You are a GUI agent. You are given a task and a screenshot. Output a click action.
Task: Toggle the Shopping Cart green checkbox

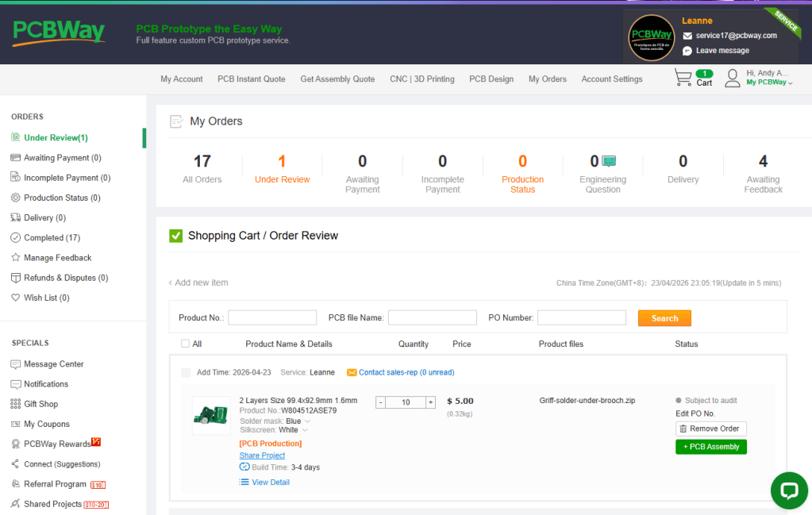tap(175, 236)
